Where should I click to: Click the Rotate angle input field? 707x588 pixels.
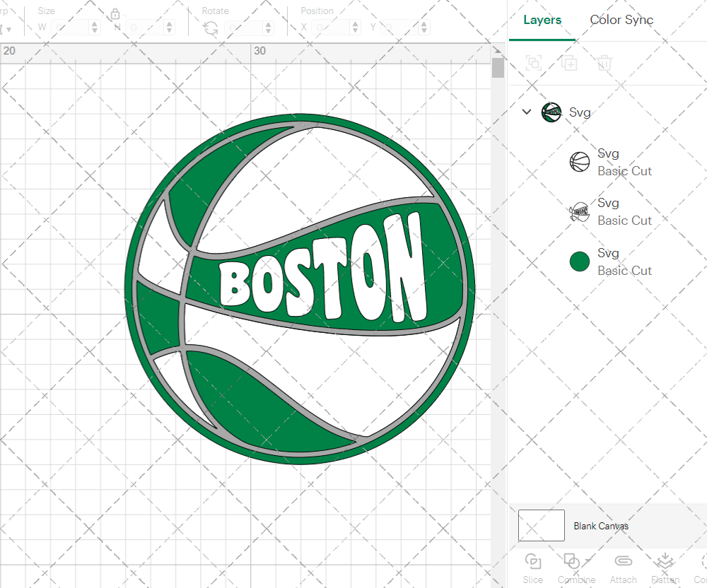(x=244, y=28)
